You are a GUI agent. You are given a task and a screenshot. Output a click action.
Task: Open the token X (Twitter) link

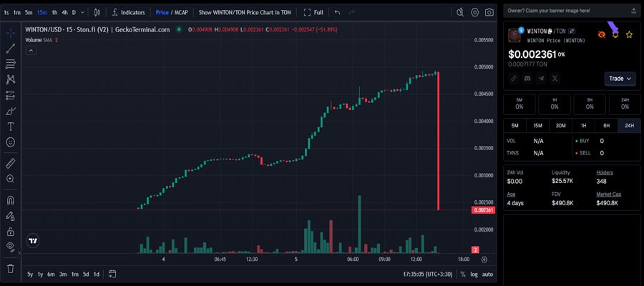pyautogui.click(x=555, y=79)
